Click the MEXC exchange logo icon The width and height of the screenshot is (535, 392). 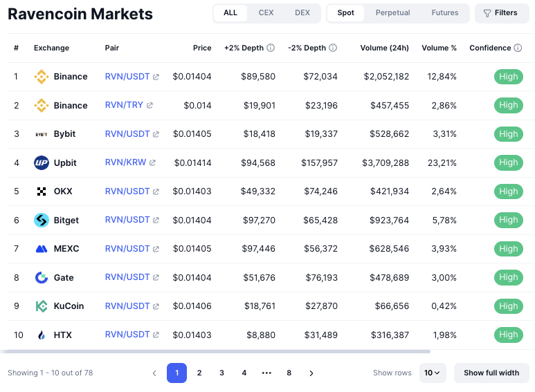[x=42, y=249]
